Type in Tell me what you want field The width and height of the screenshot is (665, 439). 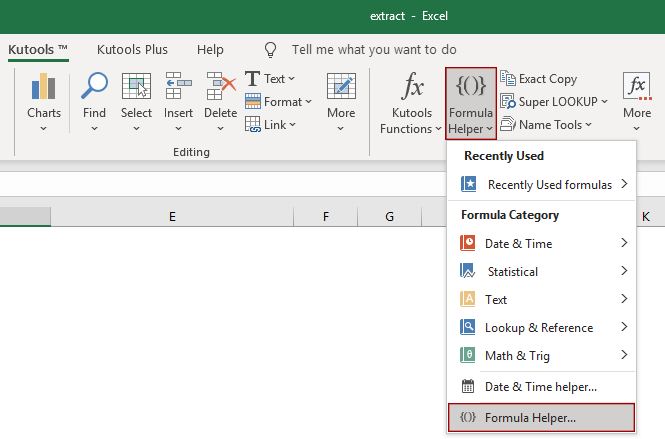coord(374,49)
